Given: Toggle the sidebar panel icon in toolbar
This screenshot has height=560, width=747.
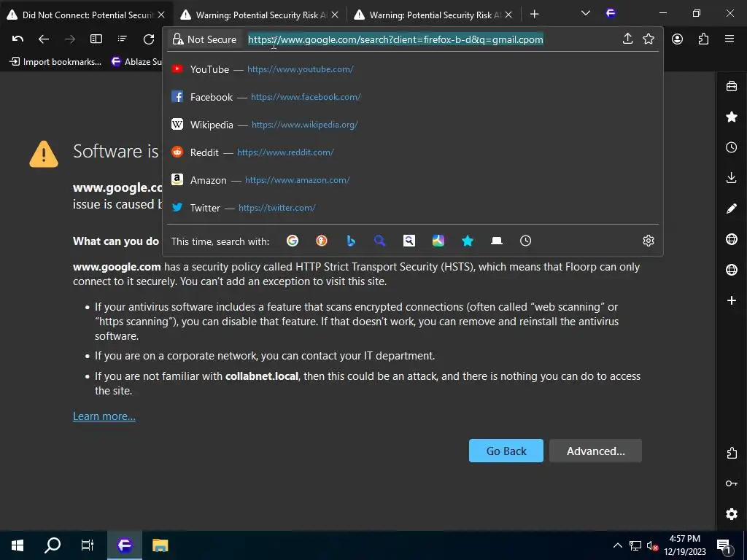Looking at the screenshot, I should [96, 39].
